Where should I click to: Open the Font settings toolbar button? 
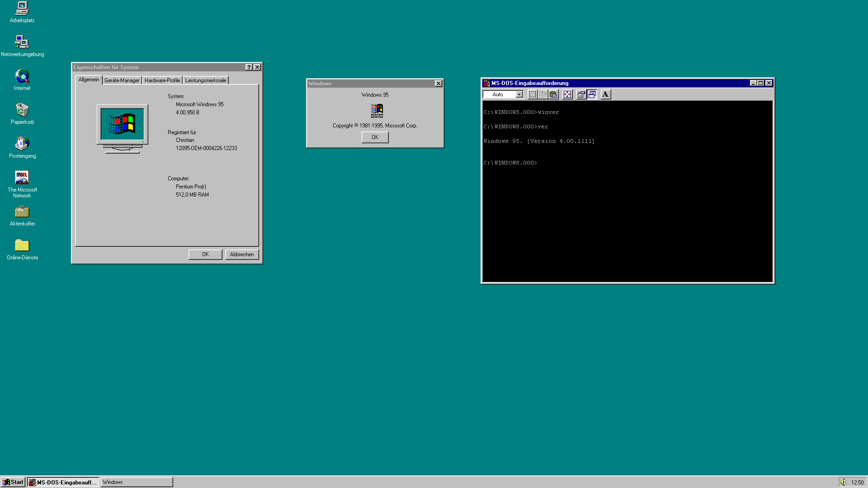click(605, 94)
